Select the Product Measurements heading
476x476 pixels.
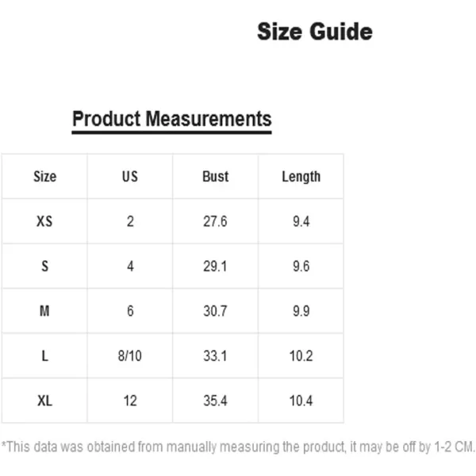point(172,119)
